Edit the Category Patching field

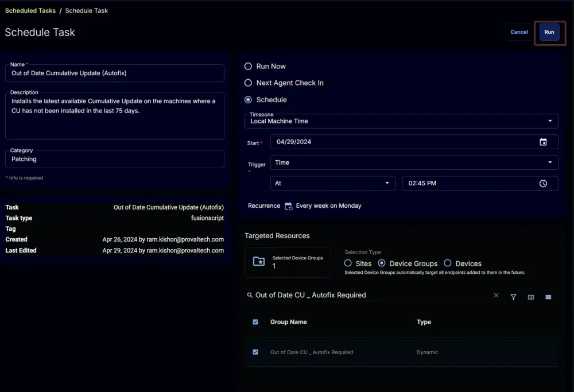[x=115, y=159]
